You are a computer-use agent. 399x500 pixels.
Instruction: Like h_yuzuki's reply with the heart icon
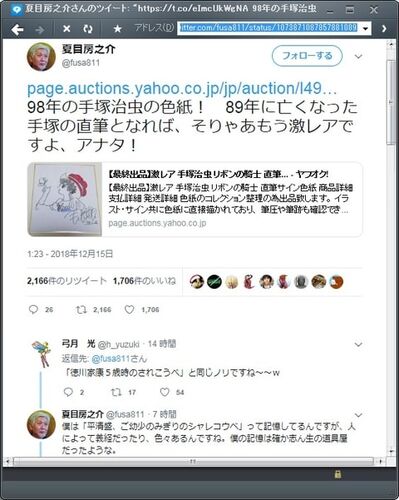(165, 392)
